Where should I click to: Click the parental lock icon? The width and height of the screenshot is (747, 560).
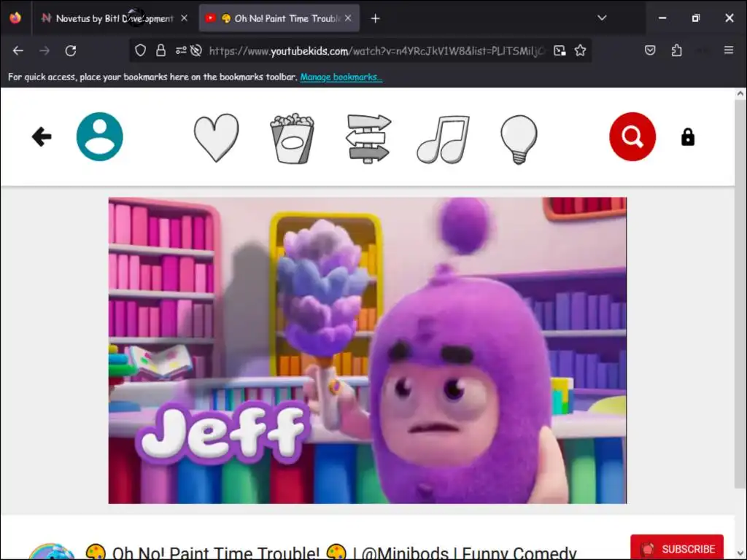click(x=687, y=137)
